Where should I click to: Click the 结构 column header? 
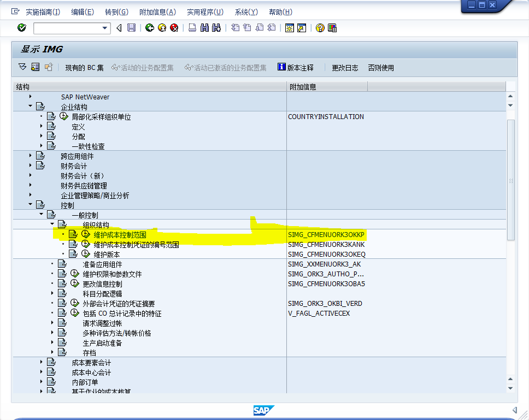coord(150,87)
